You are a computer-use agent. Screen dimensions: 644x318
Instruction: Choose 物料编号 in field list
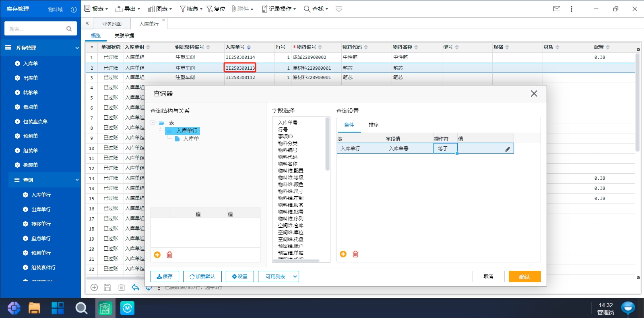click(288, 150)
